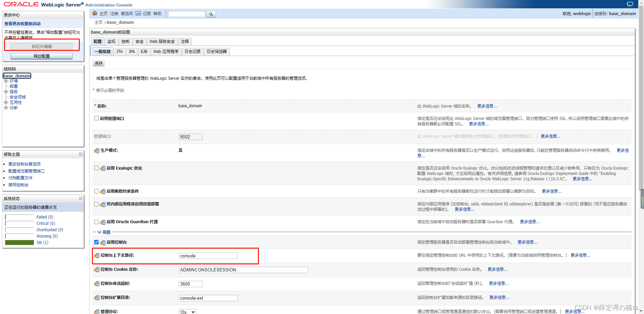This screenshot has height=314, width=644.
Task: Click the warning icon beside 启用控制台
Action: coord(103,242)
